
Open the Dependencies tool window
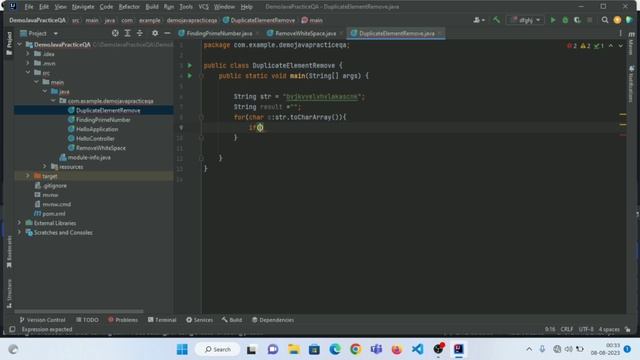273,320
